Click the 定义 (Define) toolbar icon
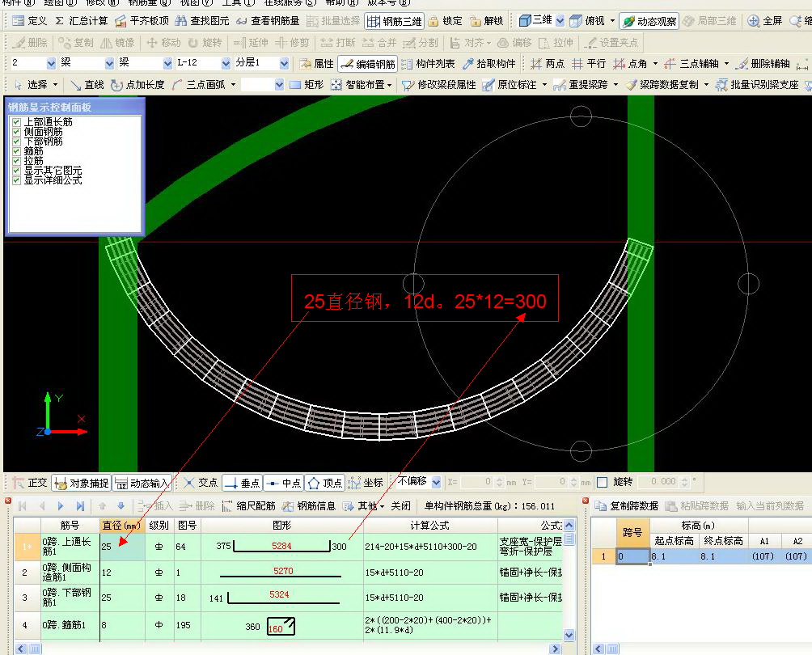Screen dimensions: 812x655 coord(29,21)
